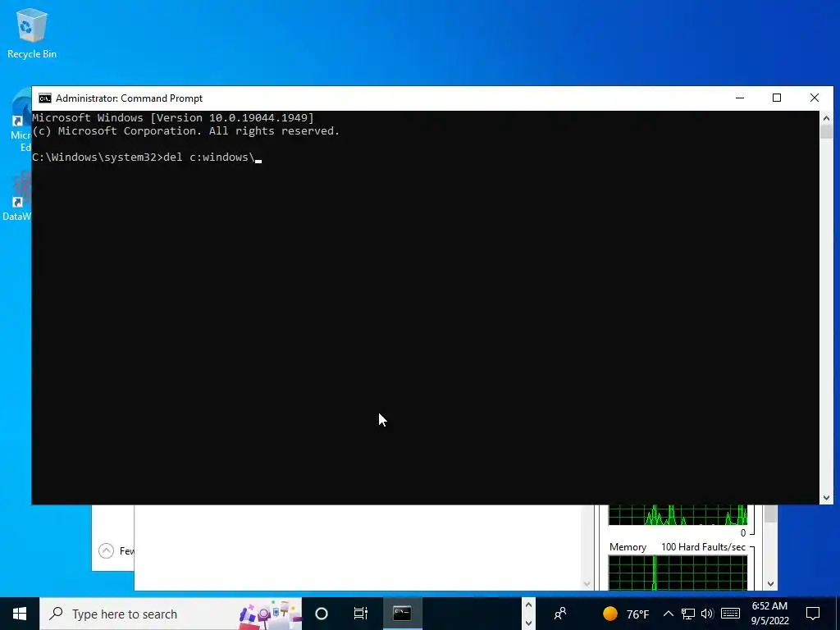Click the search magnifier icon in taskbar
Viewport: 840px width, 630px height.
[56, 614]
